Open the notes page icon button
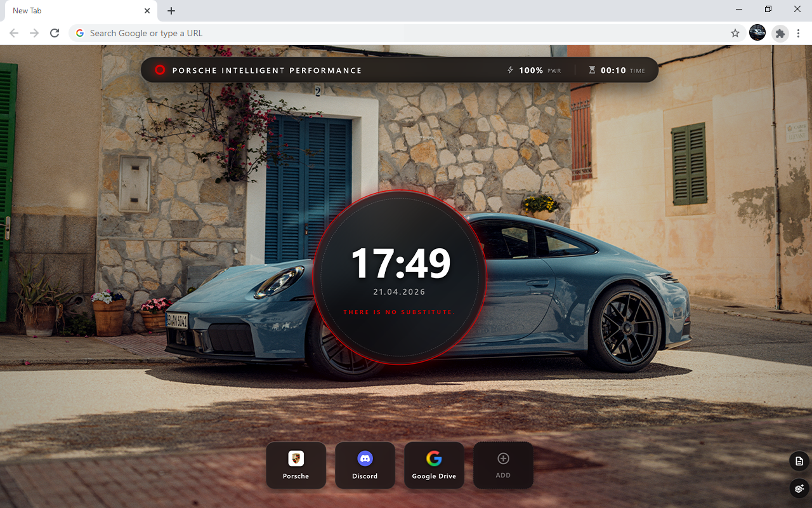This screenshot has height=508, width=812. click(x=799, y=461)
